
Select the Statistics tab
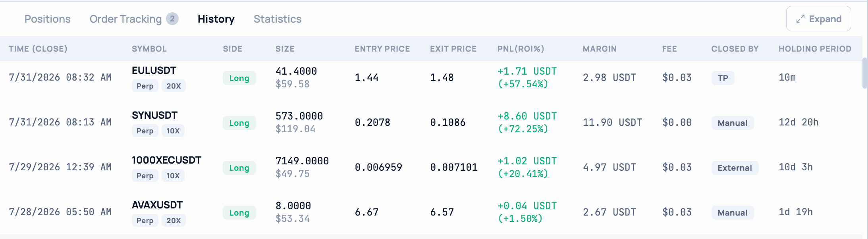(278, 19)
